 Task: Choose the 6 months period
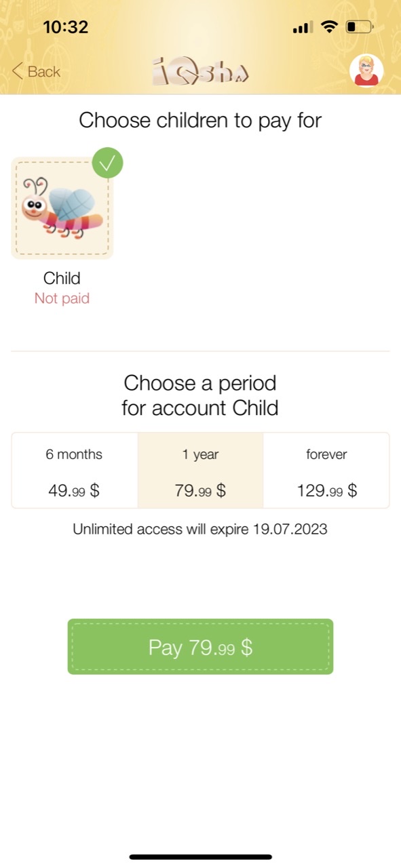click(x=75, y=471)
